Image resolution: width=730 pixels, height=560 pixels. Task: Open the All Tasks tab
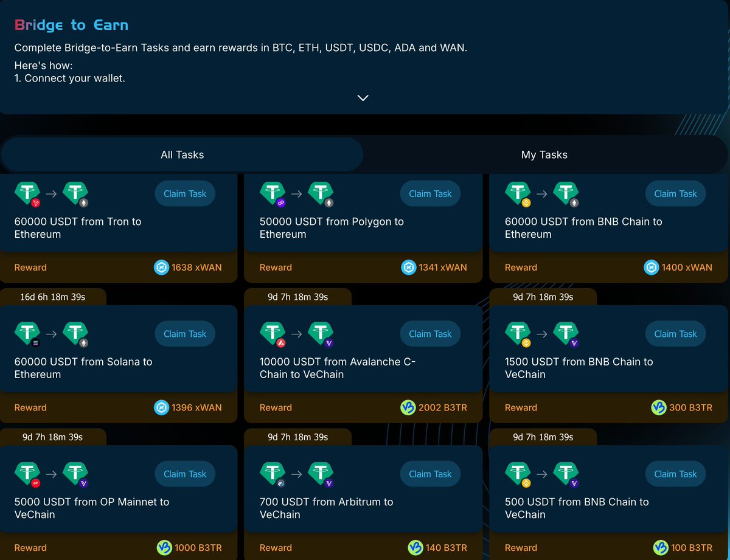pos(182,154)
